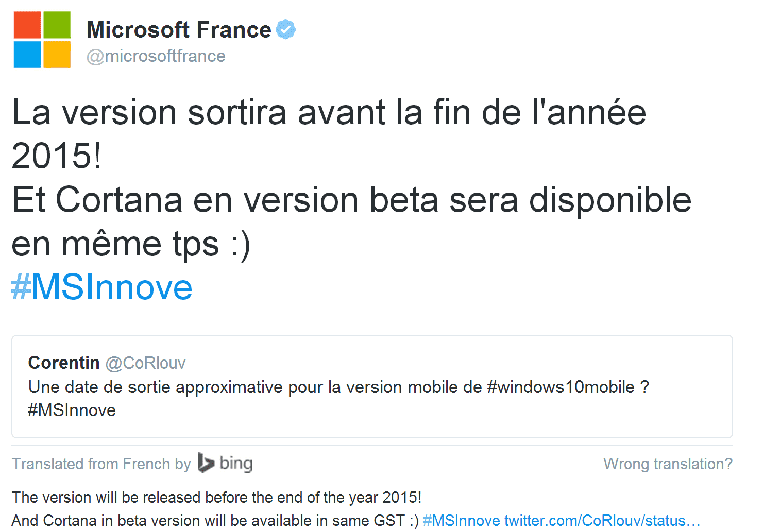
Task: Click the Translated from French by label
Action: [x=101, y=464]
